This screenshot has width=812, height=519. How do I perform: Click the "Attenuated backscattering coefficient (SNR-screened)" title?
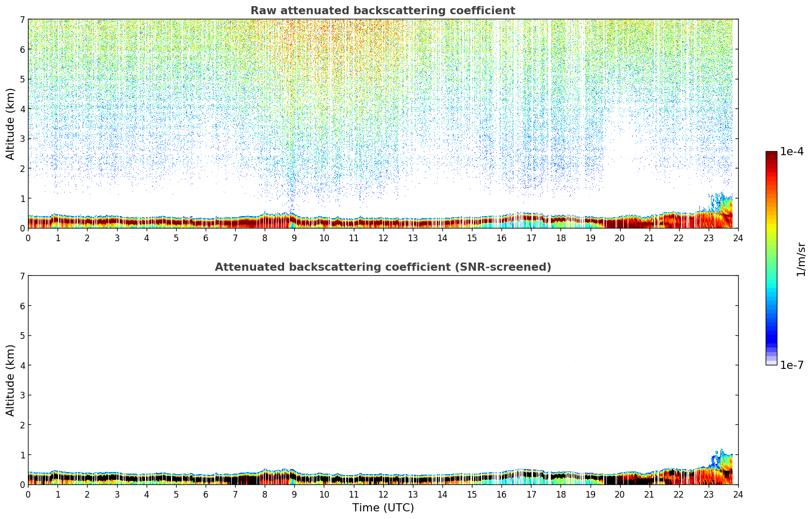tap(382, 267)
